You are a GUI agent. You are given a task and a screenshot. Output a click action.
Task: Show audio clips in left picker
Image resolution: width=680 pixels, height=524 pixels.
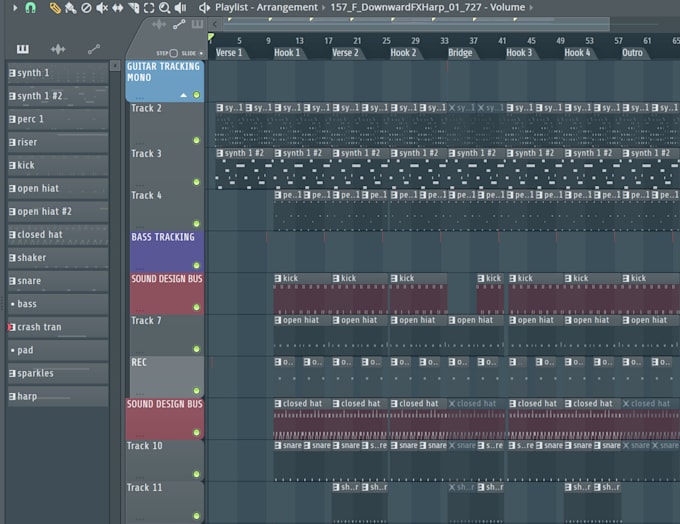[58, 49]
